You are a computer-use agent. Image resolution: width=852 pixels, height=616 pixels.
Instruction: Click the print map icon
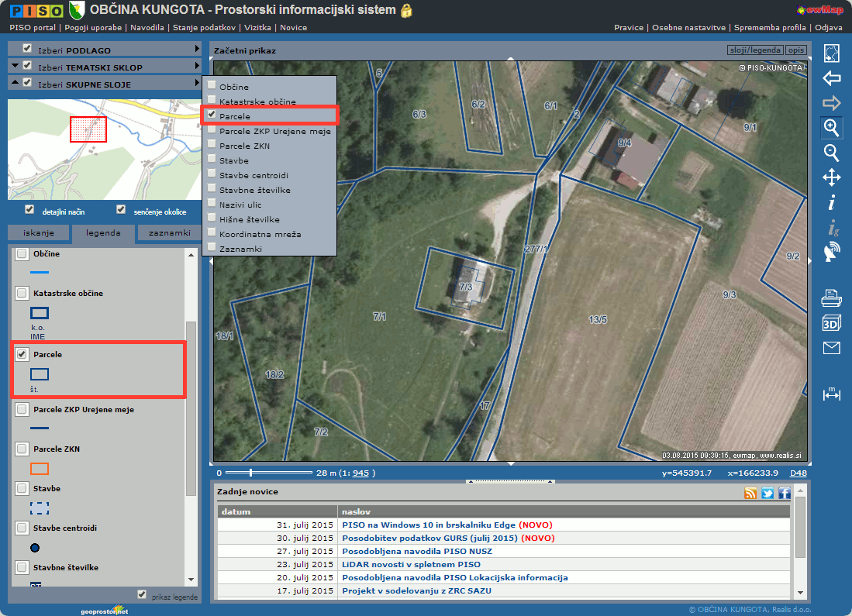831,297
